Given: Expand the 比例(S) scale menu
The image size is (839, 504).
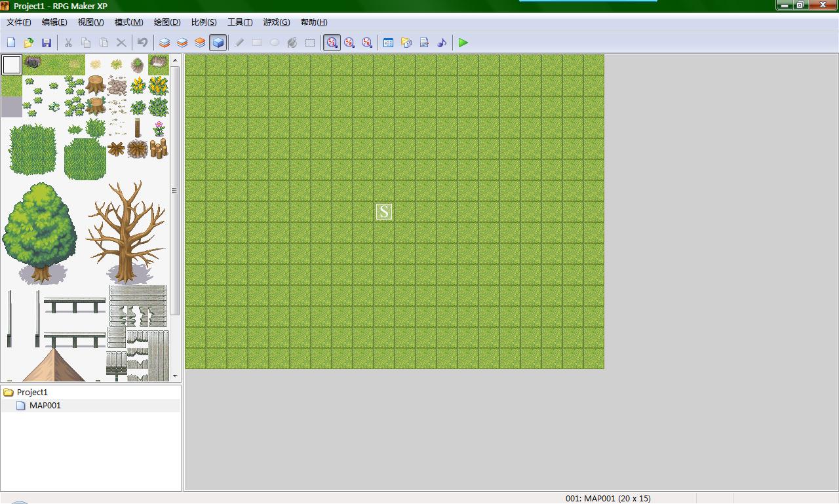Looking at the screenshot, I should coord(203,22).
